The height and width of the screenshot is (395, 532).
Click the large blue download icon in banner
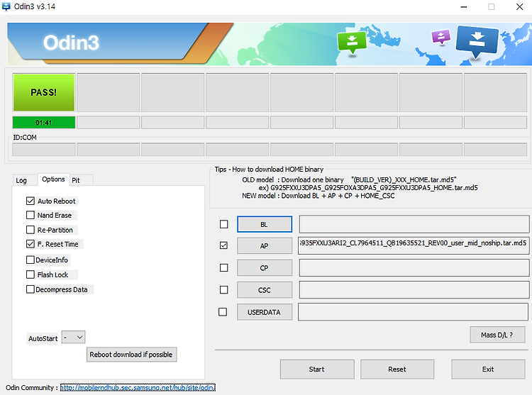tap(477, 41)
